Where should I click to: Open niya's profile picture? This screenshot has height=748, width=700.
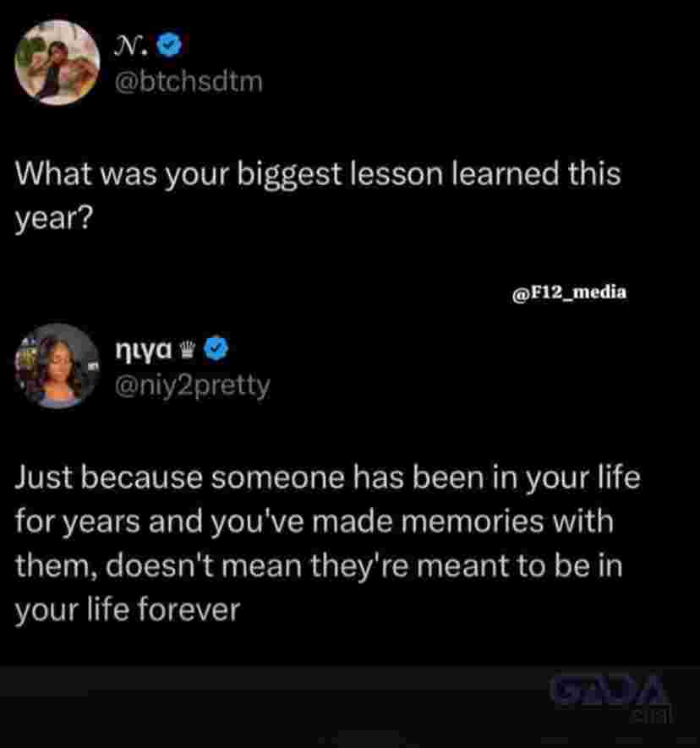(57, 366)
